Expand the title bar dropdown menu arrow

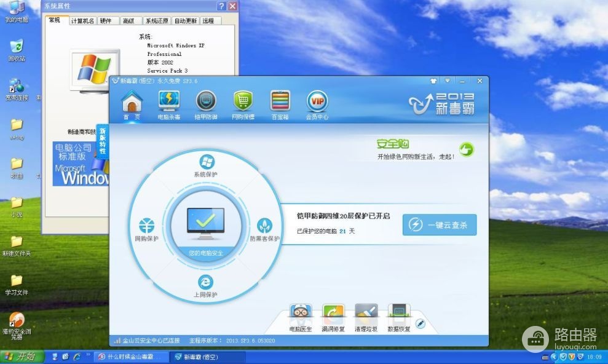point(448,81)
